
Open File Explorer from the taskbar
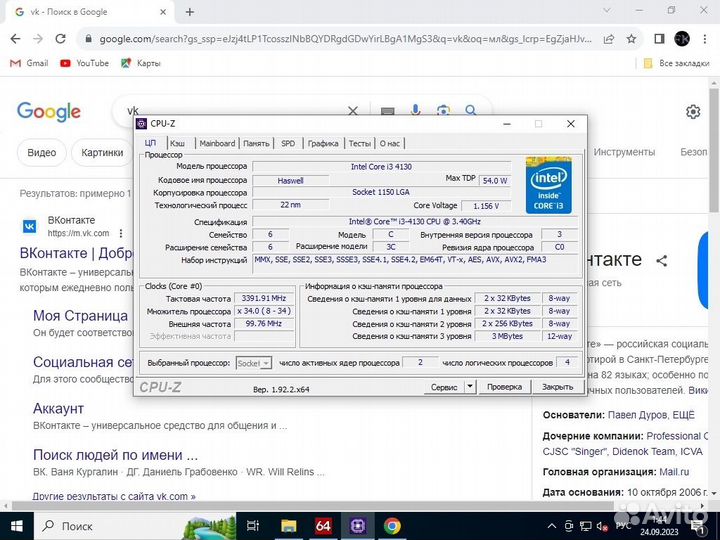click(x=288, y=526)
